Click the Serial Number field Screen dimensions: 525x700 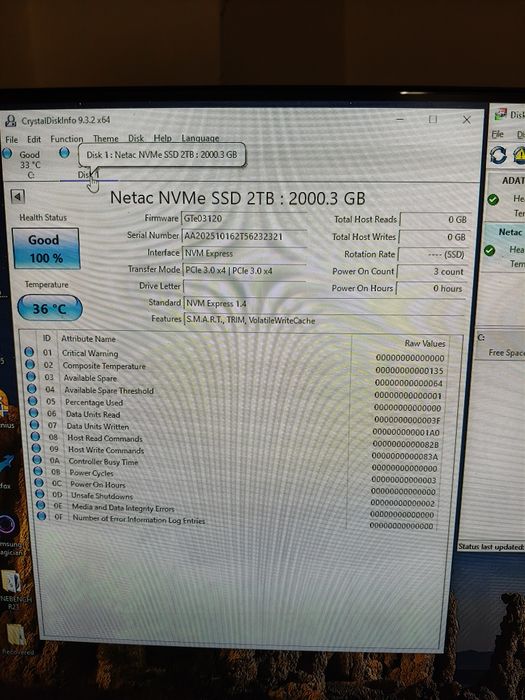tap(244, 236)
